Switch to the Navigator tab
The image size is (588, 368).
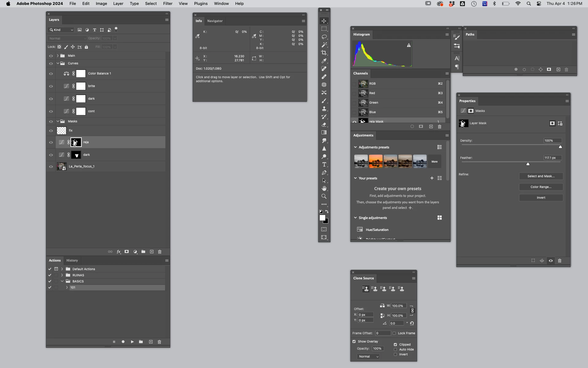215,21
